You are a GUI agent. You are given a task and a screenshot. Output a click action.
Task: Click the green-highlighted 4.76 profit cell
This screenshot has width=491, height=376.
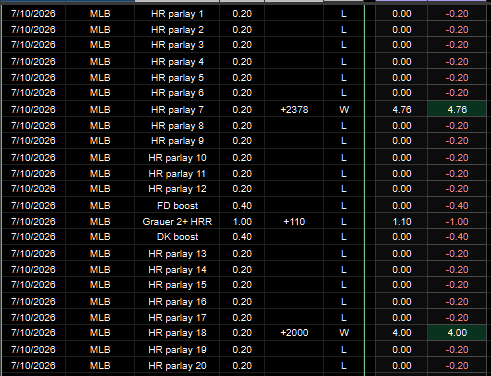pos(457,110)
